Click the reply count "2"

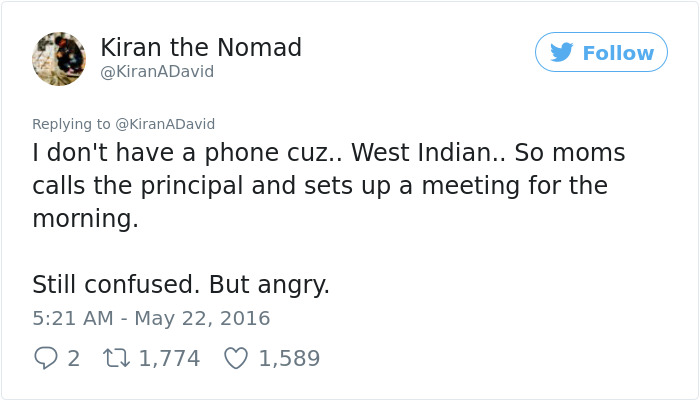coord(73,357)
